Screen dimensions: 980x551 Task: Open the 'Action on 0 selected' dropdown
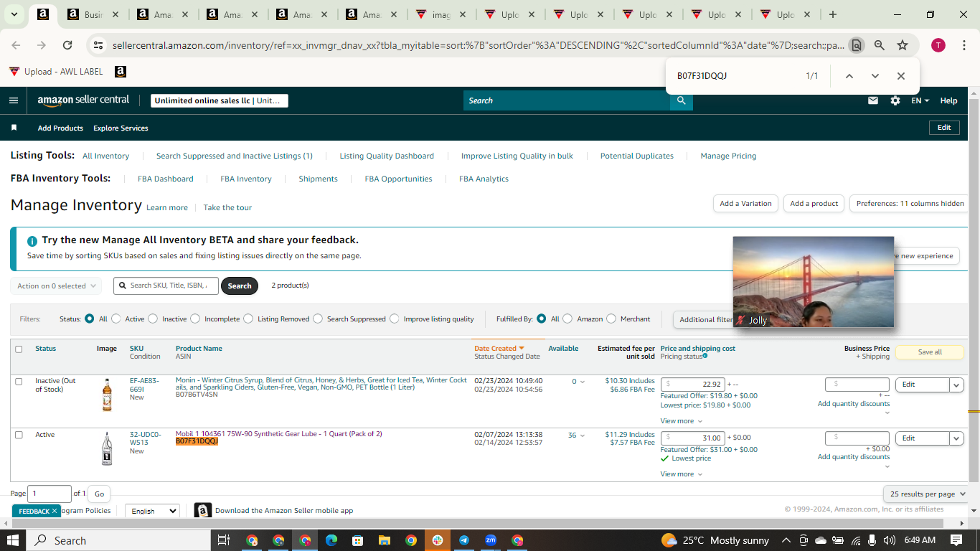pyautogui.click(x=56, y=286)
